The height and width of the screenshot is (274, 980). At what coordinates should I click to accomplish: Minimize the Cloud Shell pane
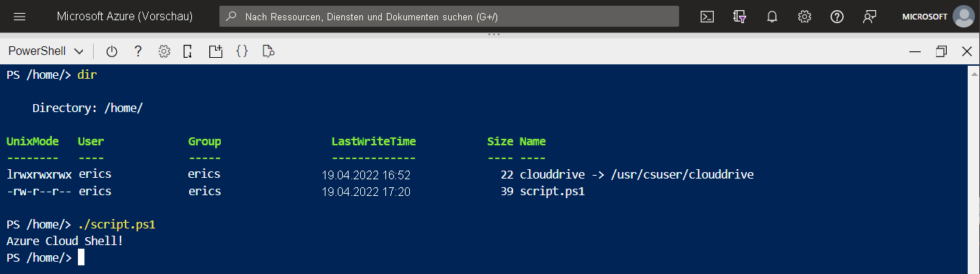pyautogui.click(x=915, y=51)
